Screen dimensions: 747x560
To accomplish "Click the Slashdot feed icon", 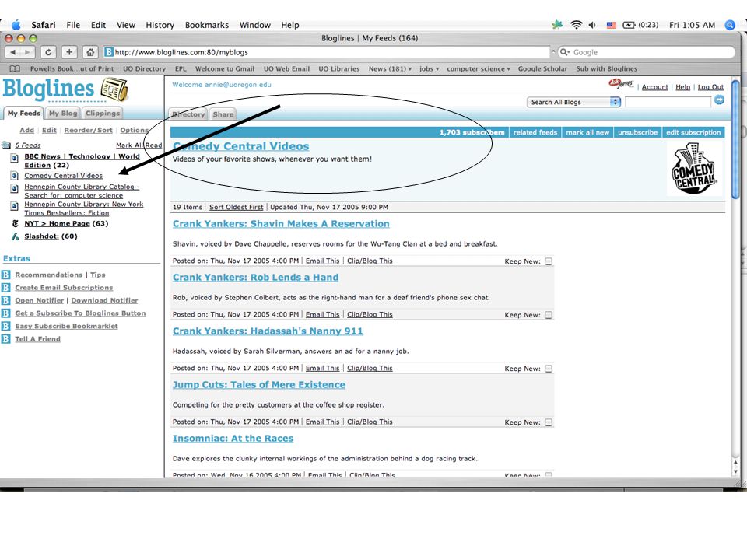I will (x=16, y=236).
